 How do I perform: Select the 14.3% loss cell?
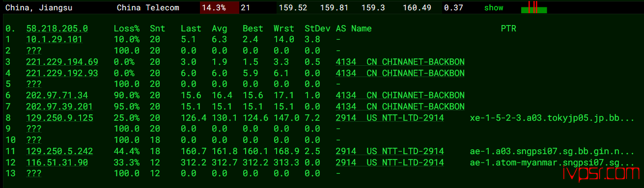click(x=220, y=8)
